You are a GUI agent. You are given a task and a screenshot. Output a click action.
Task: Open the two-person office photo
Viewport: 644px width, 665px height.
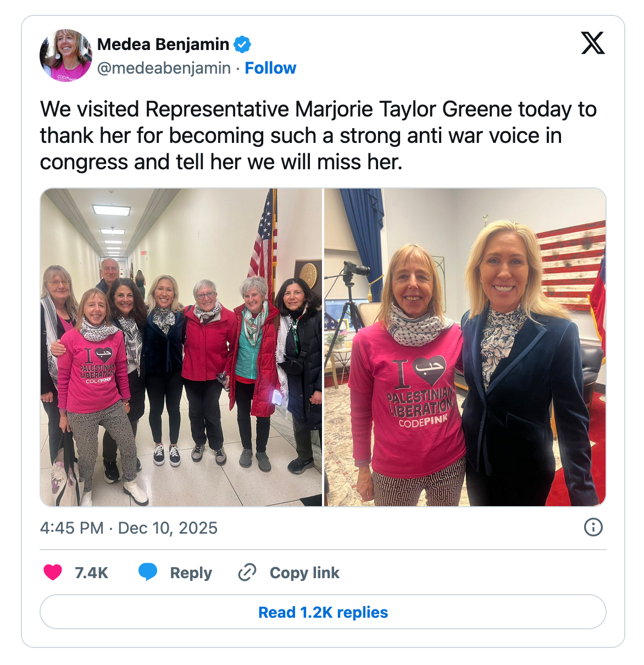pos(465,347)
